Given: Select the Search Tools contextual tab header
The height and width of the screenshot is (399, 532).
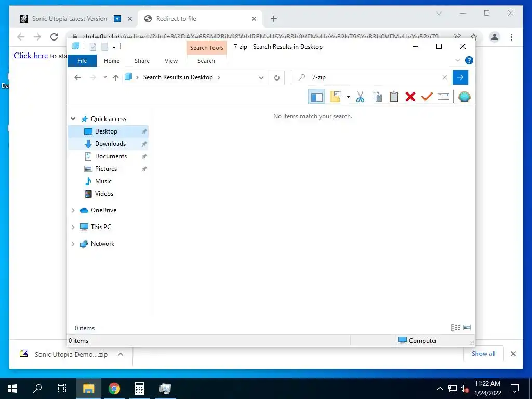Looking at the screenshot, I should point(207,48).
